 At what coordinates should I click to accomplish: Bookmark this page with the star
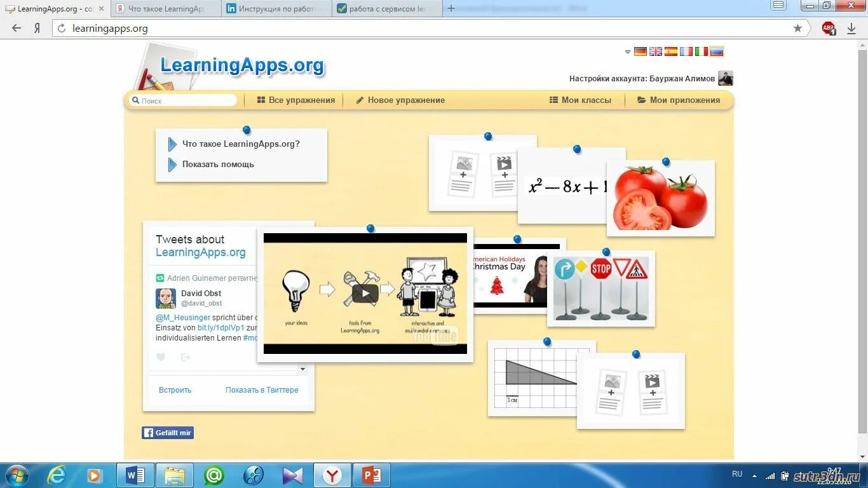tap(798, 28)
